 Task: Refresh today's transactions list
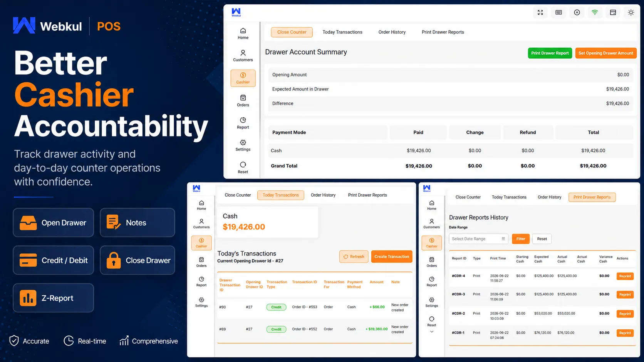pos(354,257)
